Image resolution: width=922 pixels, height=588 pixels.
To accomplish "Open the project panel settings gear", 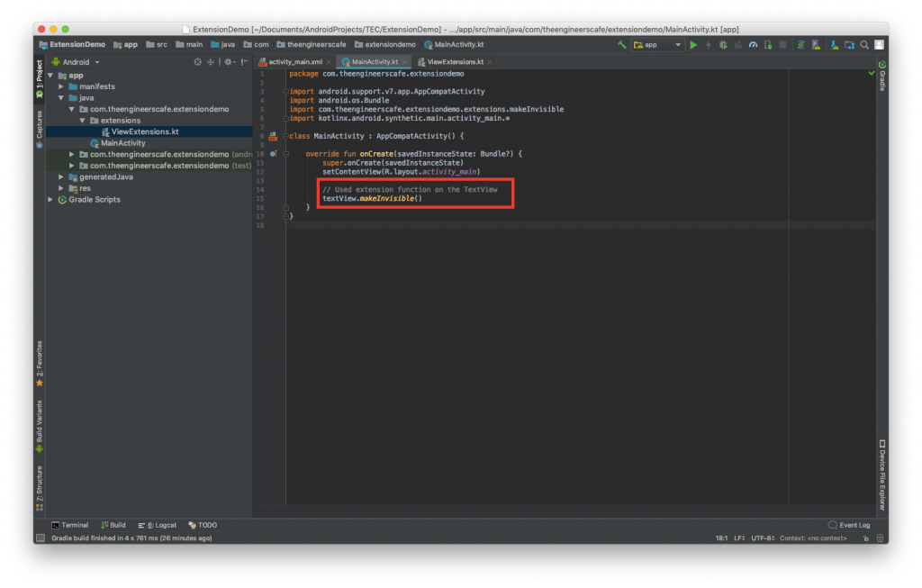I will (x=229, y=62).
